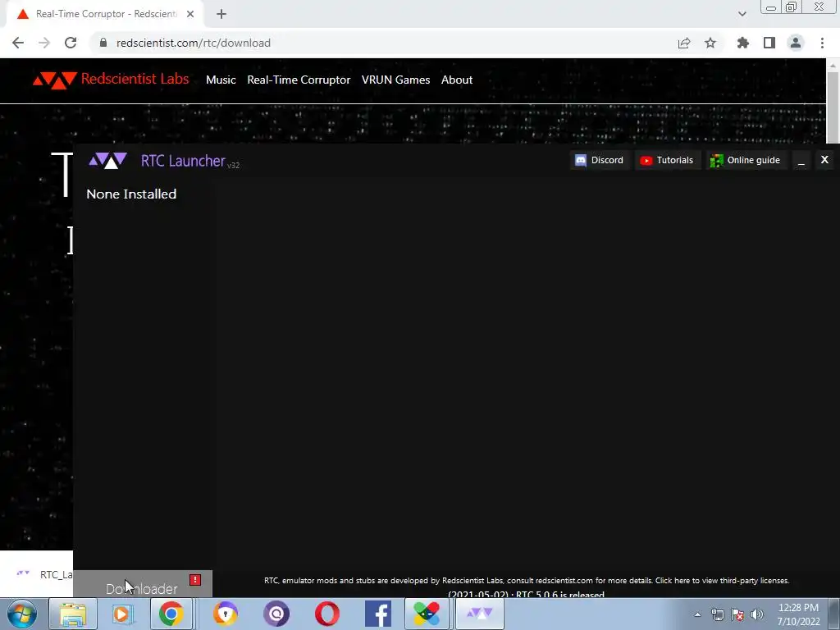This screenshot has height=630, width=840.
Task: Open the Chrome extensions puzzle icon
Action: point(743,43)
